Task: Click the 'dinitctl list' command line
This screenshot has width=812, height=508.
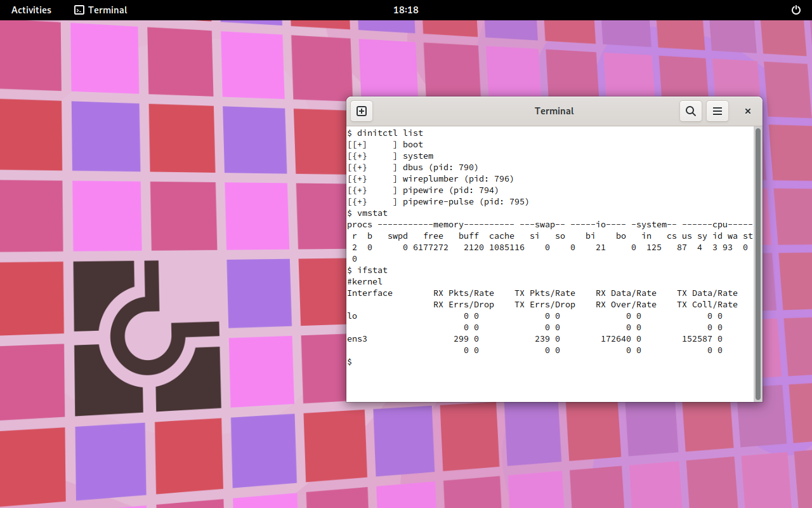Action: (x=385, y=133)
